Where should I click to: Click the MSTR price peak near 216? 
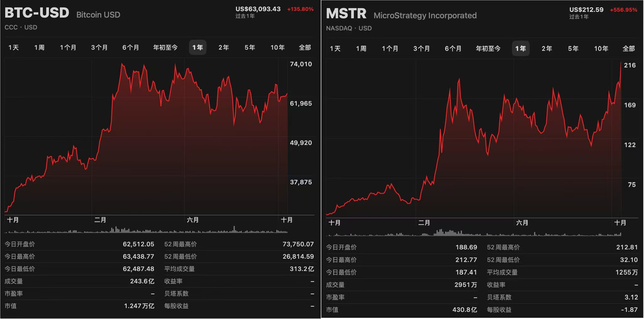click(x=620, y=63)
